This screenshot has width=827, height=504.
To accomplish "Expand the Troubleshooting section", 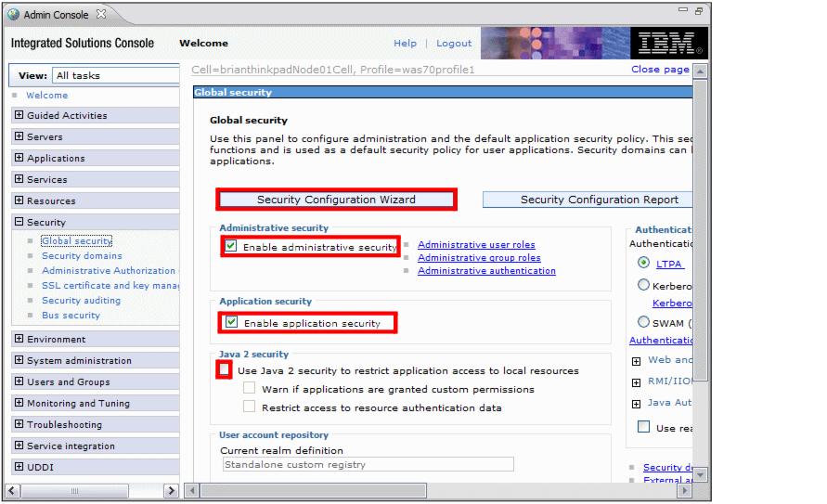I will tap(19, 424).
